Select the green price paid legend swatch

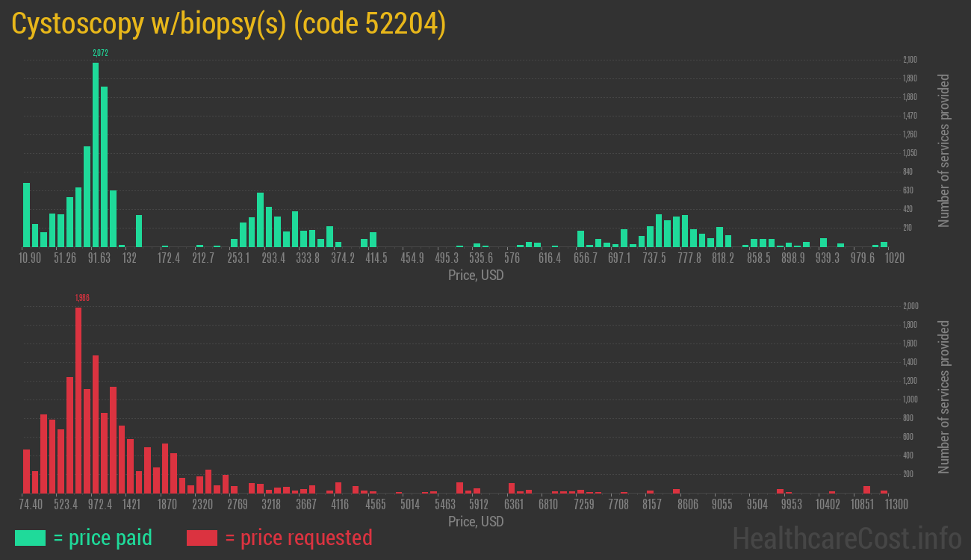30,538
